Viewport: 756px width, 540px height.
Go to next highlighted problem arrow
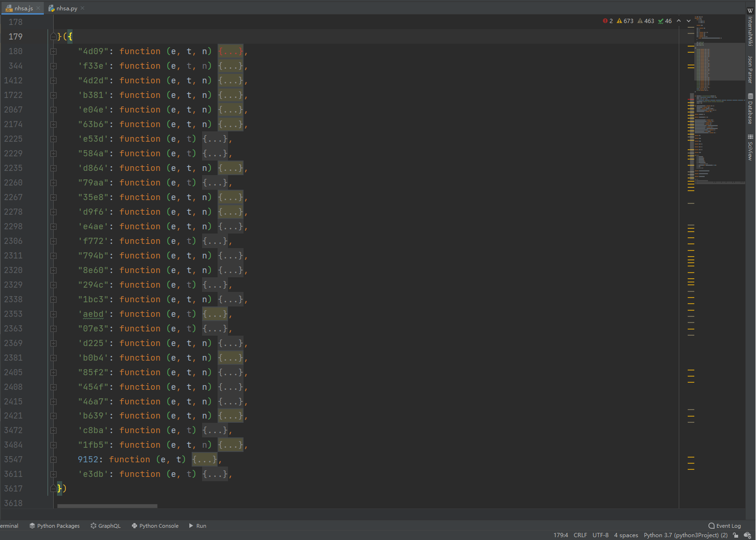689,21
